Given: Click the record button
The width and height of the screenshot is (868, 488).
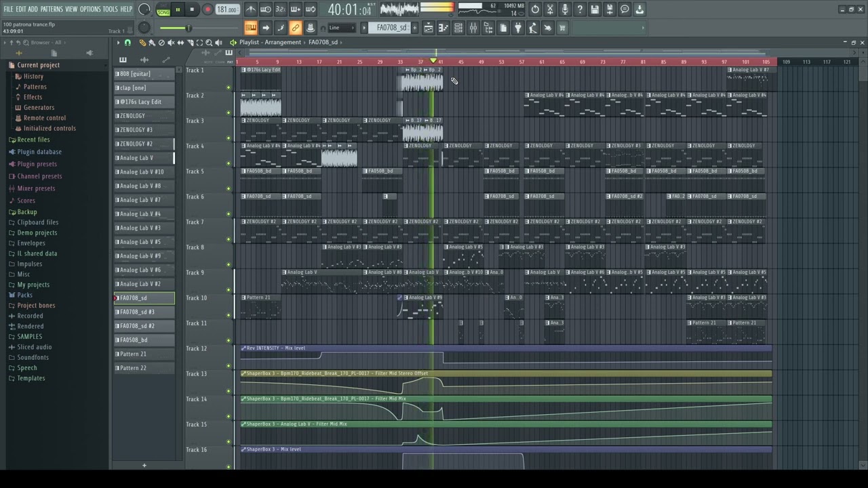Looking at the screenshot, I should click(x=208, y=9).
